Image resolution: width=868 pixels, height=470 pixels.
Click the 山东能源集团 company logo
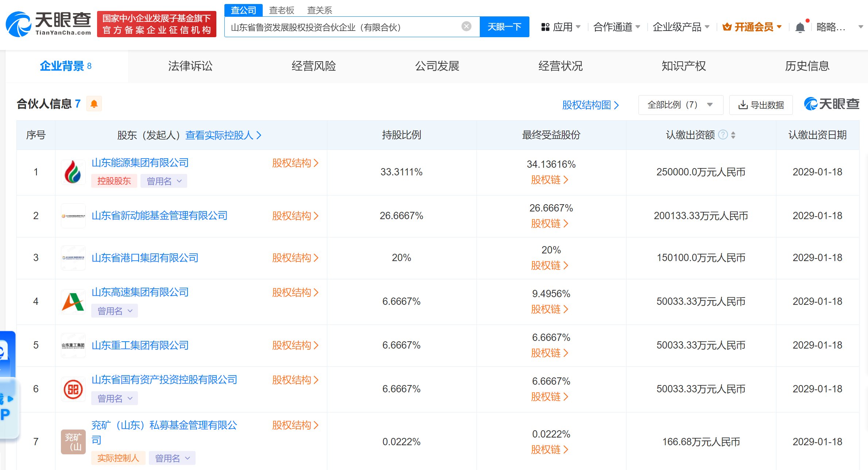pyautogui.click(x=73, y=172)
